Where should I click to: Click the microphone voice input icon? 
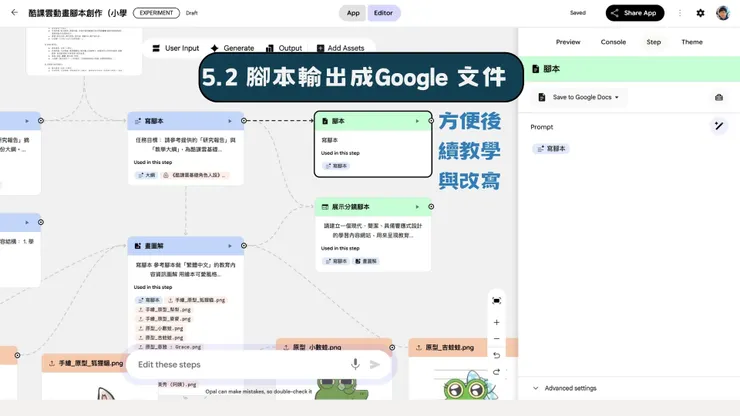[355, 364]
